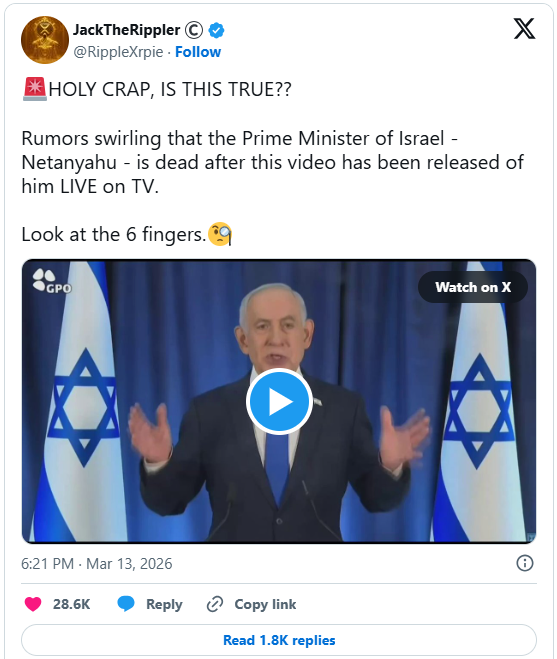557x659 pixels.
Task: Click the GPO logo watermark in the video
Action: pyautogui.click(x=52, y=281)
